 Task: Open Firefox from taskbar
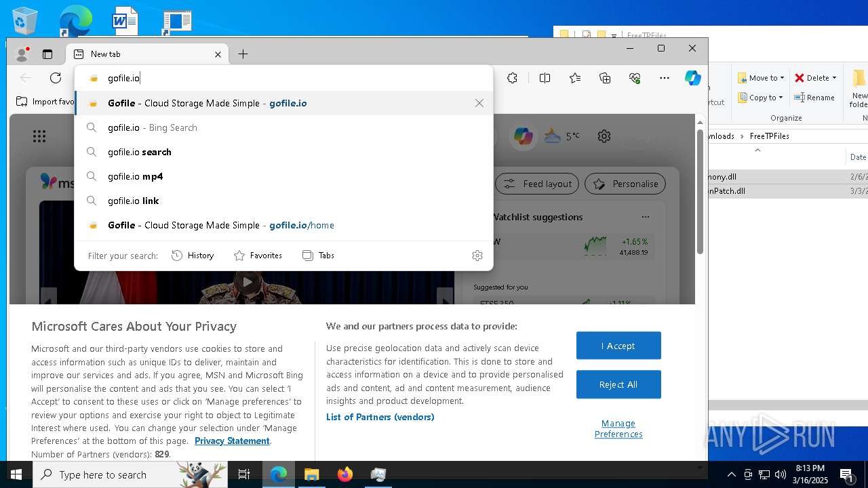click(x=345, y=474)
